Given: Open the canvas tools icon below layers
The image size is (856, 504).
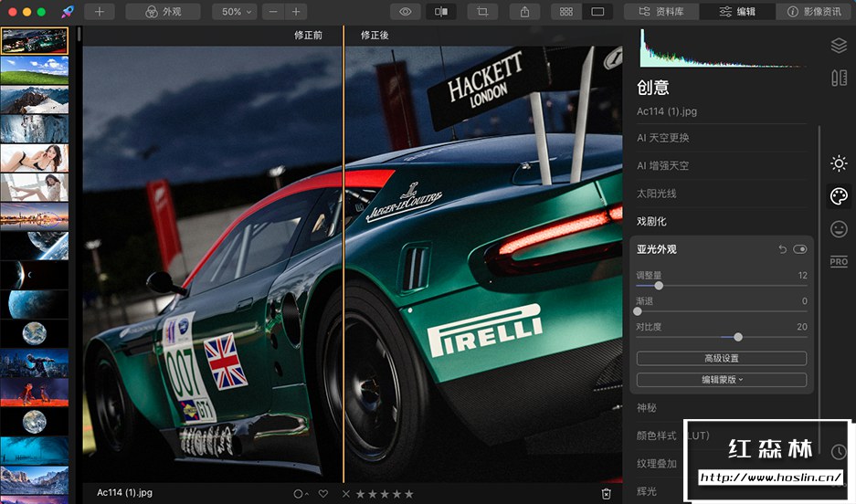Looking at the screenshot, I should (839, 78).
